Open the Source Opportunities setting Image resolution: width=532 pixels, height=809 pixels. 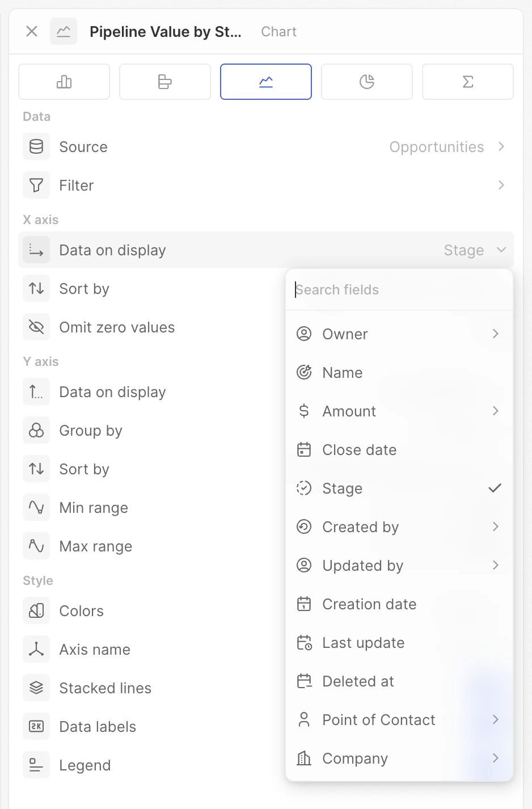click(x=266, y=146)
